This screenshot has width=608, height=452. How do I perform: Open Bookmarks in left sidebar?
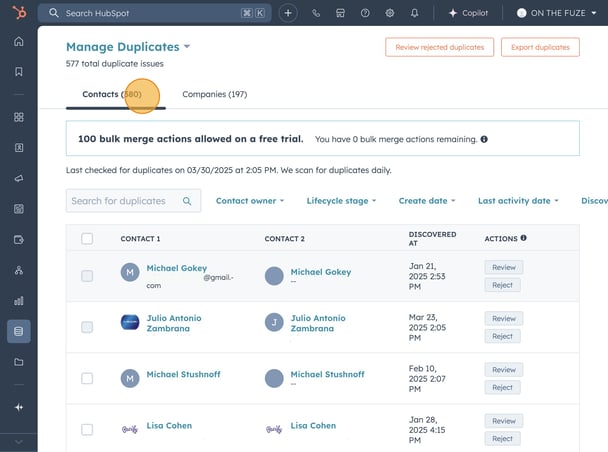[x=19, y=71]
